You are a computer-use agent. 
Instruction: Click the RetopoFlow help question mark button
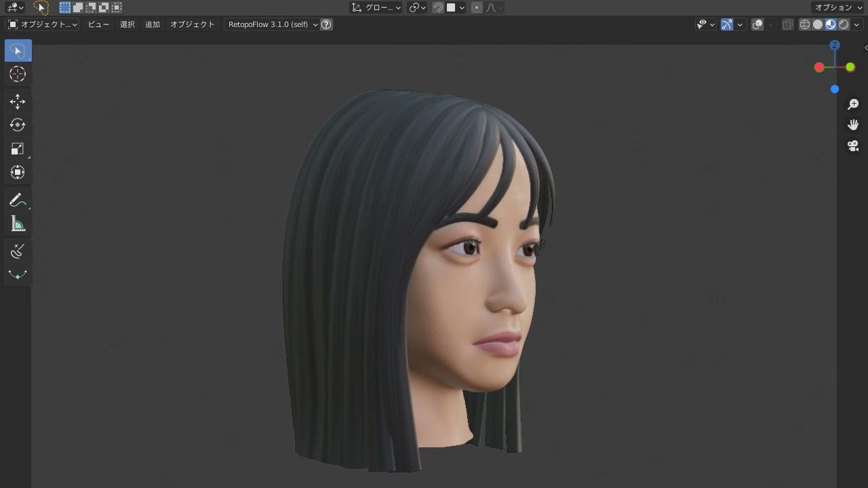tap(326, 24)
